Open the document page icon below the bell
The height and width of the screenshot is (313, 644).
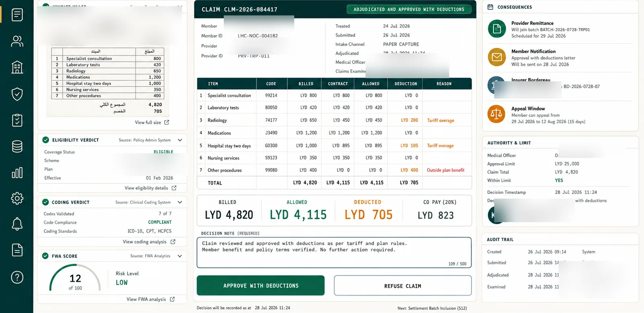pyautogui.click(x=17, y=250)
